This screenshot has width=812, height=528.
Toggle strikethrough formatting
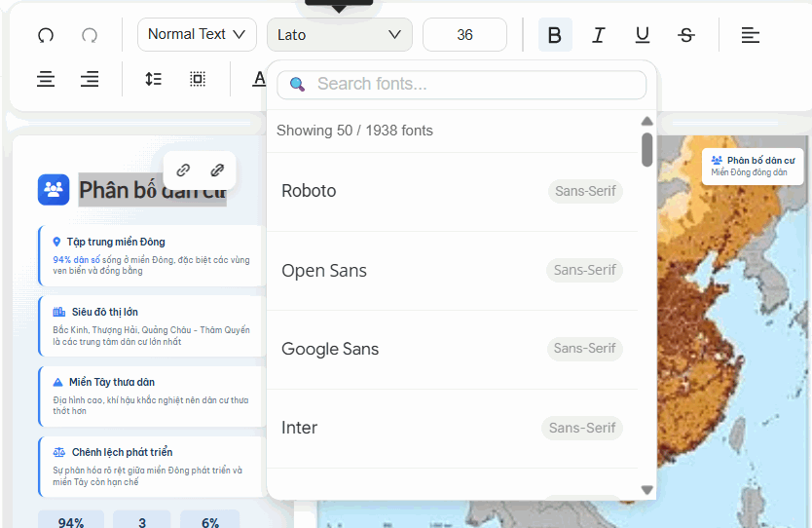tap(686, 35)
